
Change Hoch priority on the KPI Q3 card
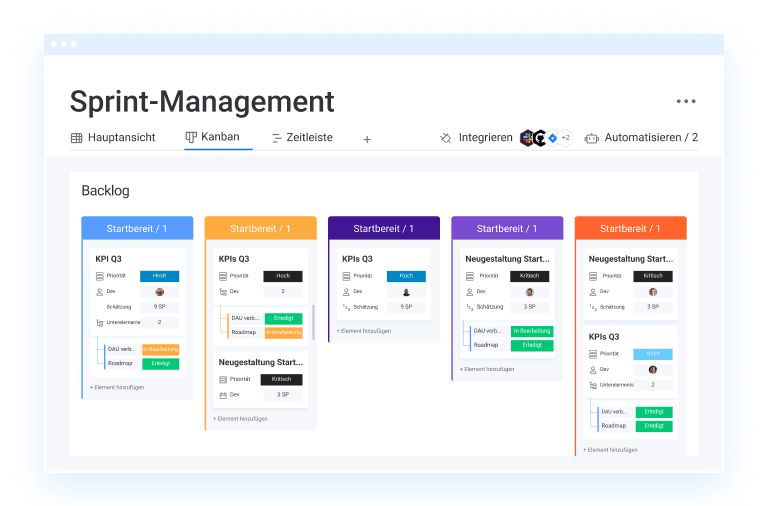(x=159, y=276)
